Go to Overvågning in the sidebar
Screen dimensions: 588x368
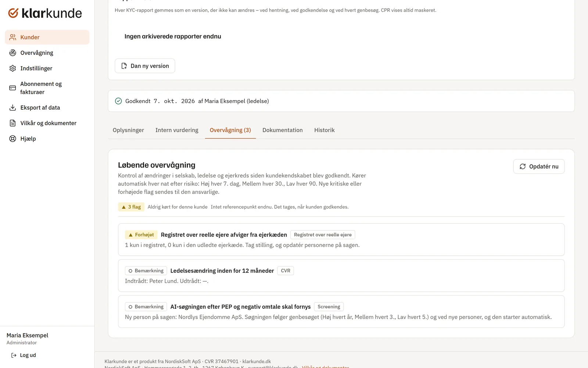pyautogui.click(x=47, y=53)
